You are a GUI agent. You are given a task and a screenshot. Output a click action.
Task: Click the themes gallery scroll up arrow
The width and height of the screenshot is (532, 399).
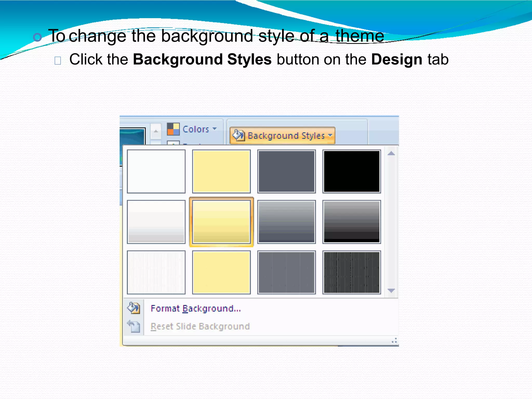(156, 131)
